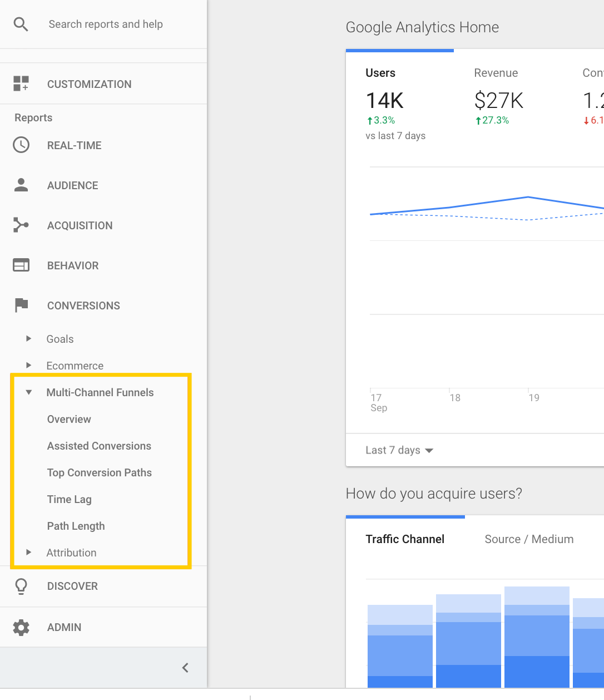Collapse the Multi-Channel Funnels triangle
The width and height of the screenshot is (604, 700).
(x=29, y=392)
